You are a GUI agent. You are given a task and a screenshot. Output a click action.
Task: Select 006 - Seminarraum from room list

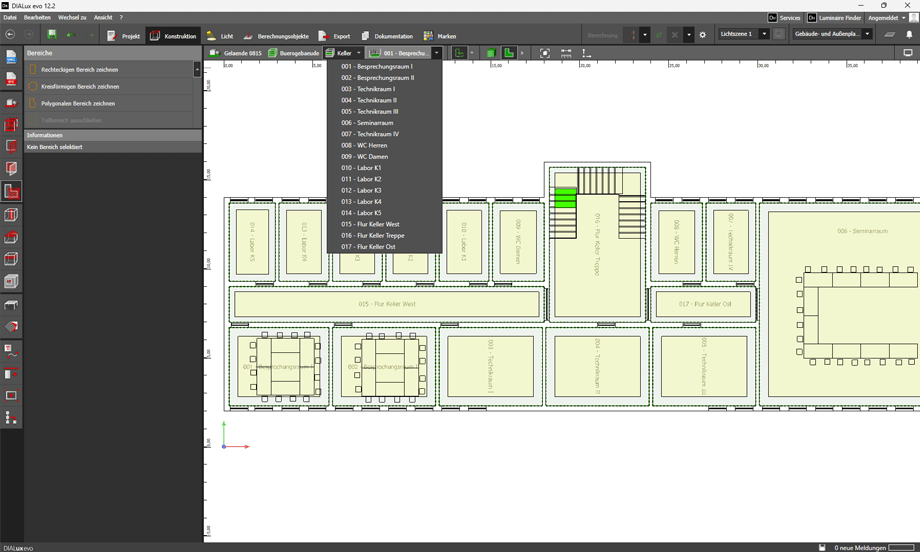367,123
